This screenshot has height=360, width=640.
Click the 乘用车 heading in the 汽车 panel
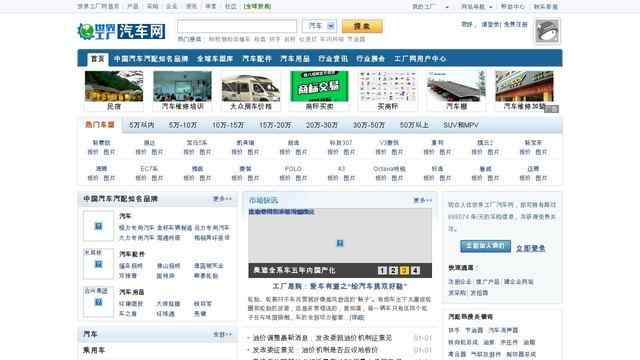tap(94, 350)
